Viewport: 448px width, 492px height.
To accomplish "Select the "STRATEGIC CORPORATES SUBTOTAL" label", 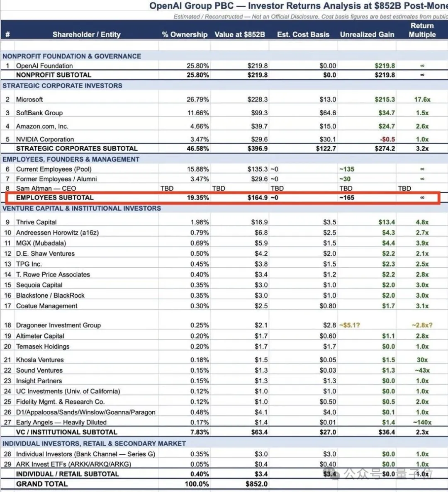I will tap(77, 148).
